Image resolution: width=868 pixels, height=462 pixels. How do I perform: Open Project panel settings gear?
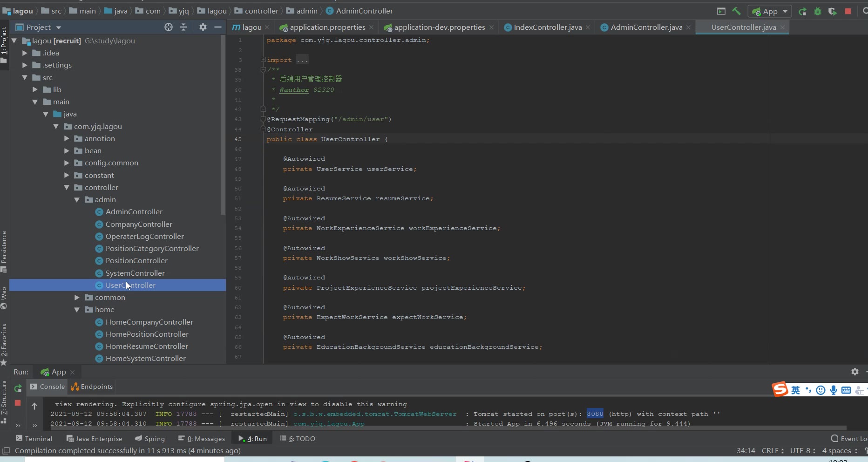(x=203, y=27)
